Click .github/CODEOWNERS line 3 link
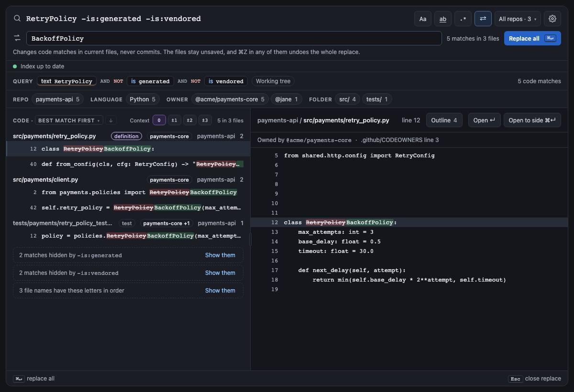Screen dimensions: 574x392 click(400, 140)
